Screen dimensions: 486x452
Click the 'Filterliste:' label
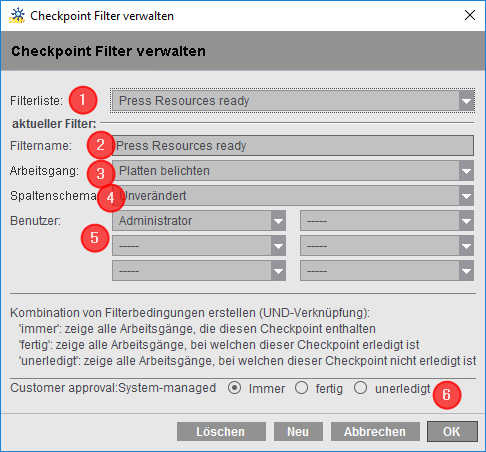tap(36, 101)
